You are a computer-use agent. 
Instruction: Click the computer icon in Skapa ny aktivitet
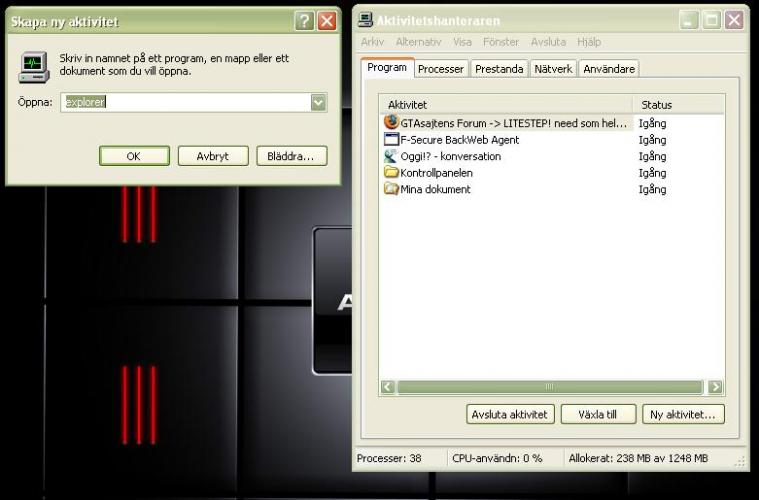[x=34, y=67]
